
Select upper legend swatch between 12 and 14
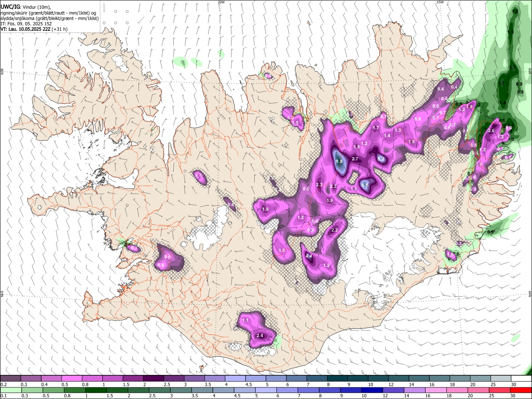(x=399, y=378)
